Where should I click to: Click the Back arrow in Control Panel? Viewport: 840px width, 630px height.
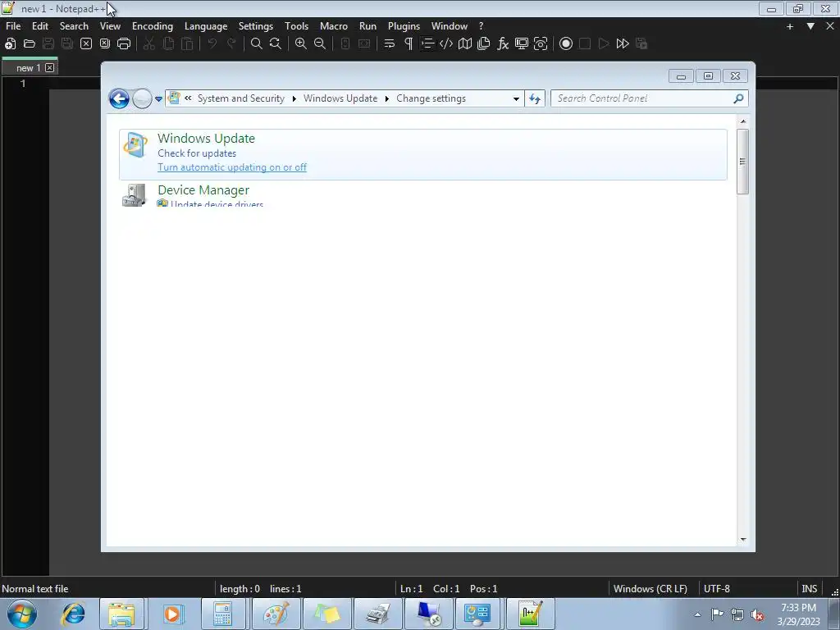tap(119, 98)
